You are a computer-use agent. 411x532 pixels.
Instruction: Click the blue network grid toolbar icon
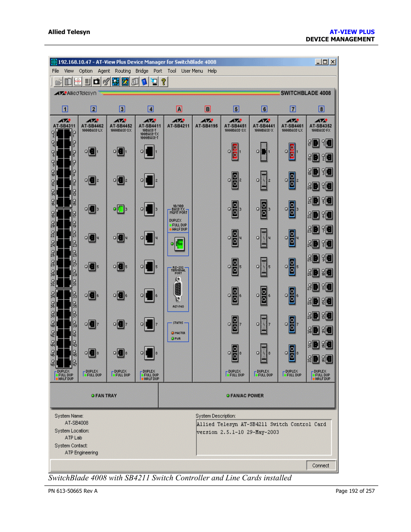pos(115,82)
